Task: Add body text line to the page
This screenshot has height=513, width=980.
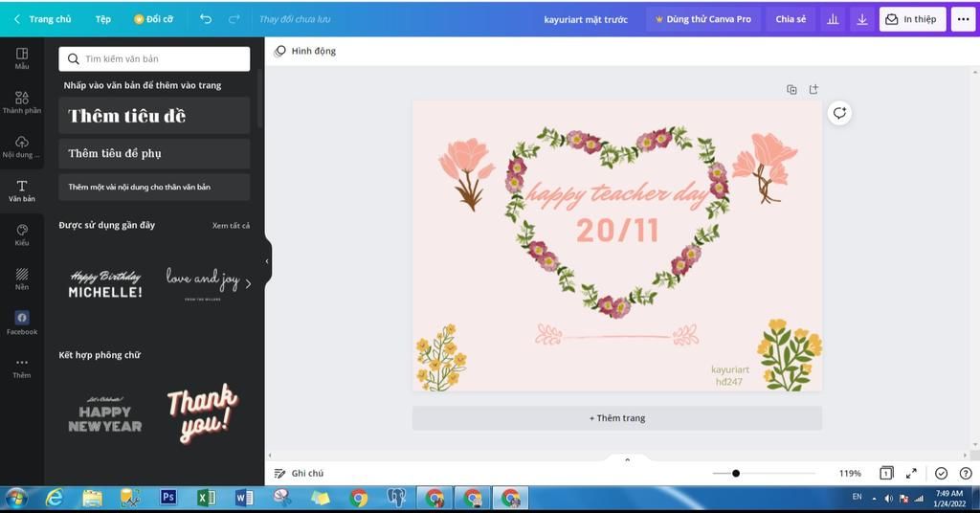Action: click(x=154, y=187)
